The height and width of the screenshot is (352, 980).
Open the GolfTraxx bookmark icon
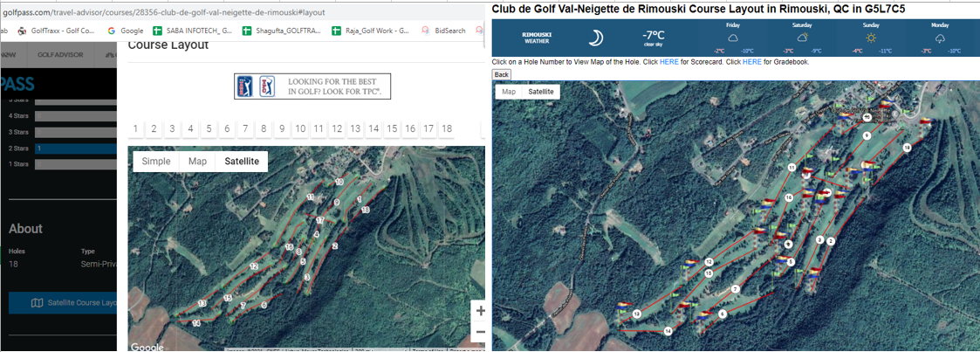tap(23, 30)
